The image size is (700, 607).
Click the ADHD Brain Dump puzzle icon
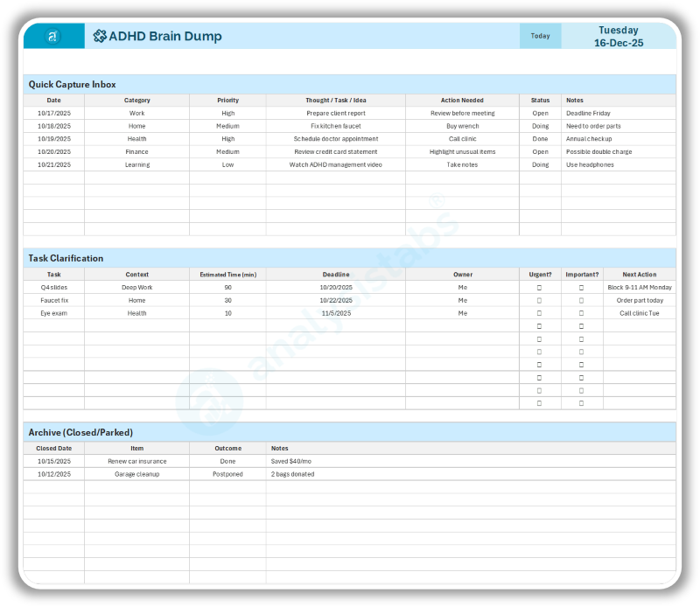pyautogui.click(x=100, y=36)
